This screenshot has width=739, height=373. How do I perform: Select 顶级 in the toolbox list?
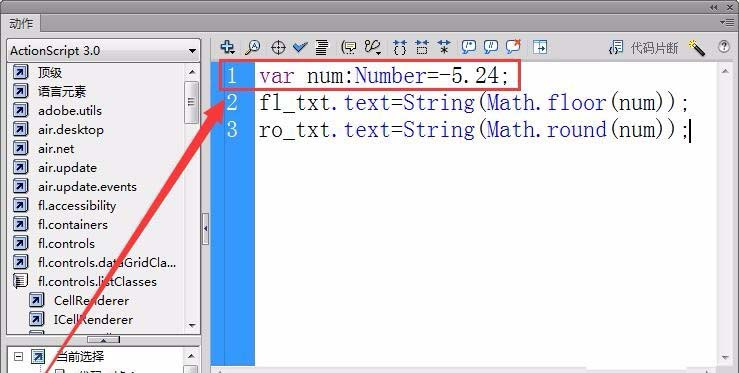pyautogui.click(x=50, y=73)
